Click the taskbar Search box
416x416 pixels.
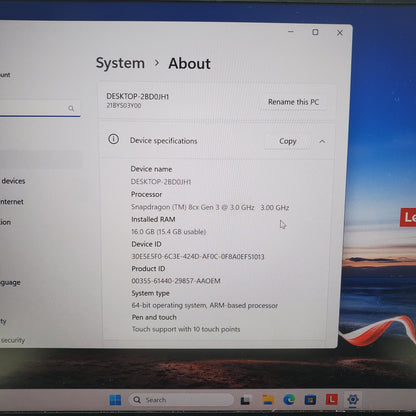click(x=181, y=400)
